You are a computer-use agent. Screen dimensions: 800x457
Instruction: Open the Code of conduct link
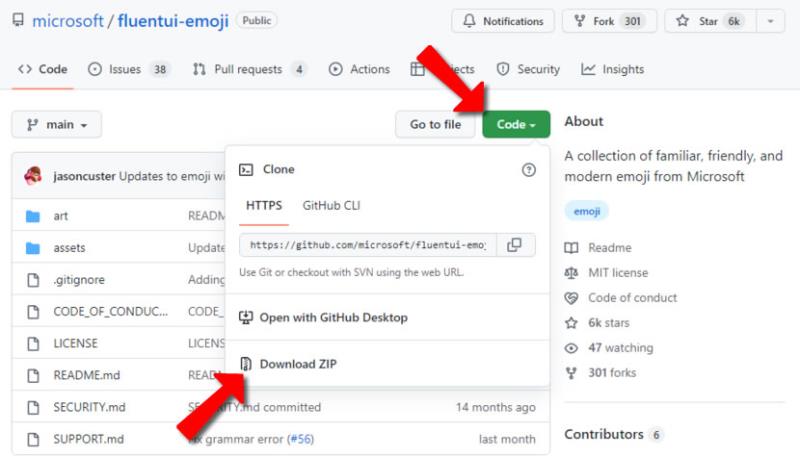(633, 298)
